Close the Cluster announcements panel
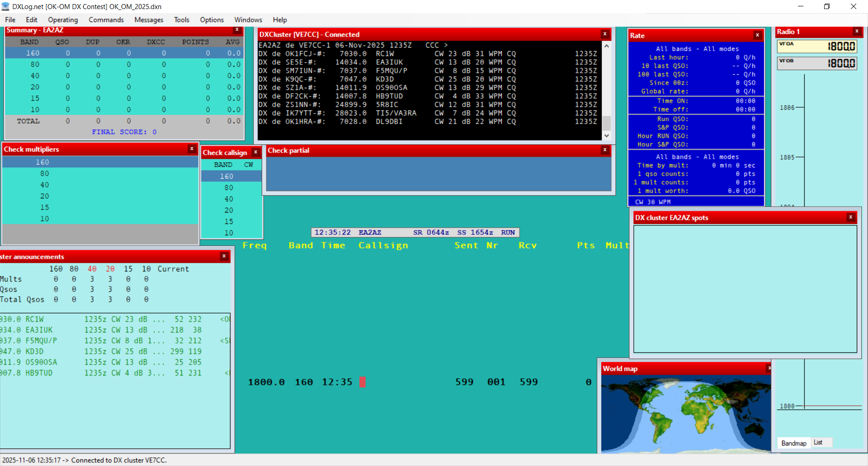Viewport: 868px width, 466px height. (x=224, y=257)
